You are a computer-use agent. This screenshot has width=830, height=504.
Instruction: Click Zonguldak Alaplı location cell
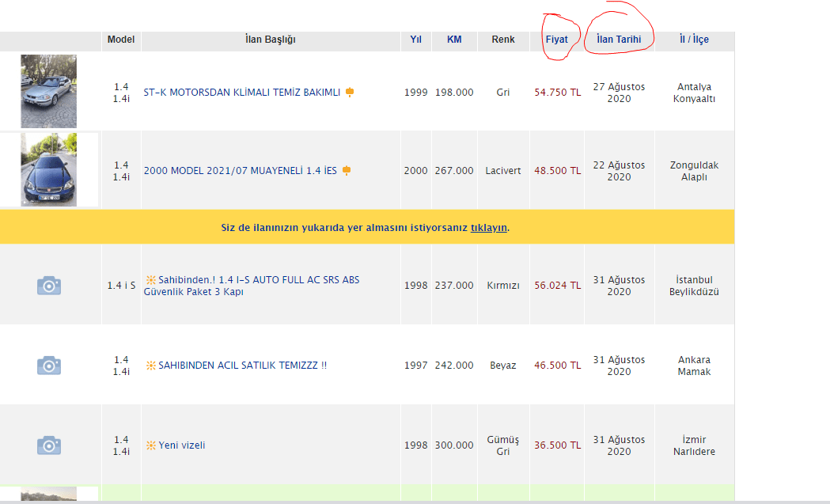694,171
